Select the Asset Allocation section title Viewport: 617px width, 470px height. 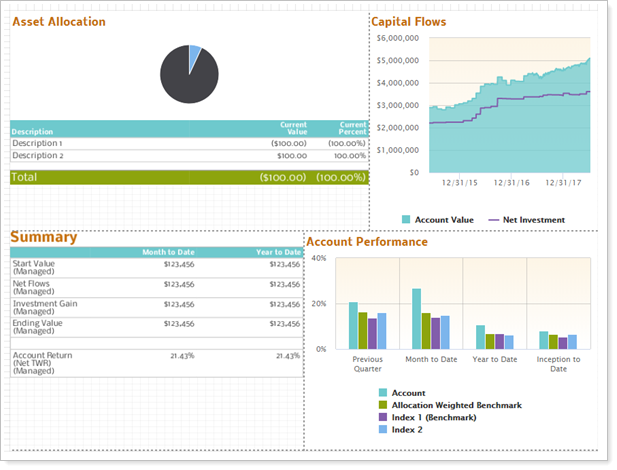[58, 21]
